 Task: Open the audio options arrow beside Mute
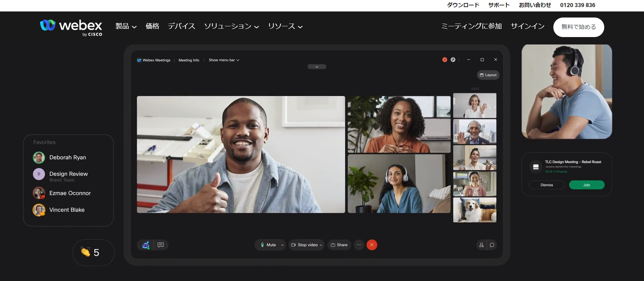coord(282,245)
